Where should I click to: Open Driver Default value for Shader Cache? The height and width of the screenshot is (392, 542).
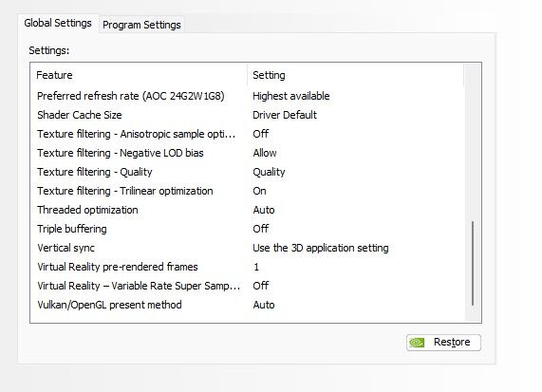pos(285,115)
